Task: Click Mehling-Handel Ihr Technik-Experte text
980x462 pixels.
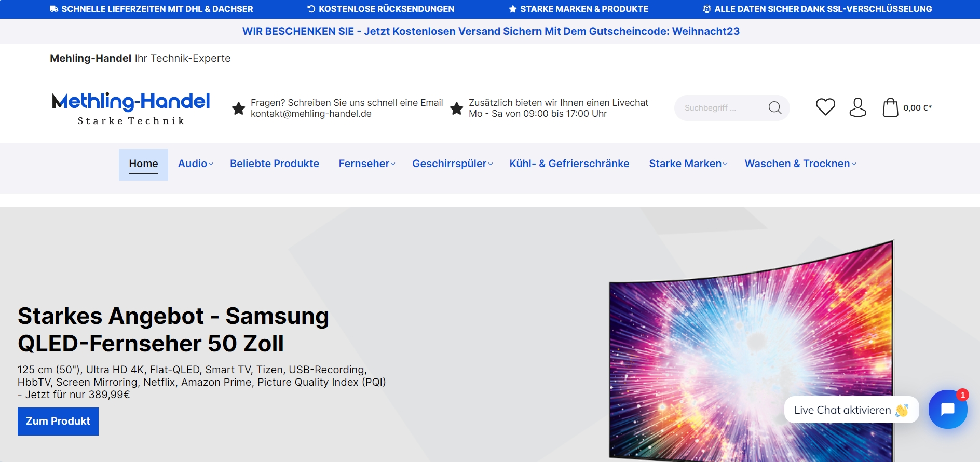Action: pyautogui.click(x=140, y=58)
